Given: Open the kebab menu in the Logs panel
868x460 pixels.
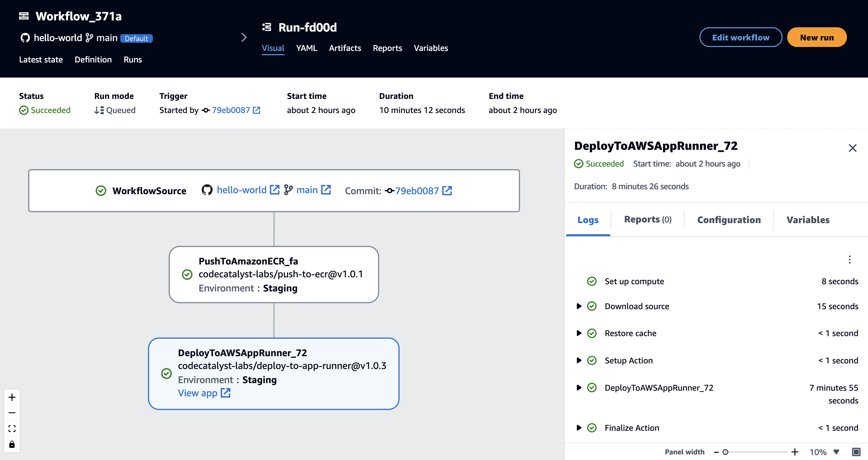Looking at the screenshot, I should tap(850, 260).
